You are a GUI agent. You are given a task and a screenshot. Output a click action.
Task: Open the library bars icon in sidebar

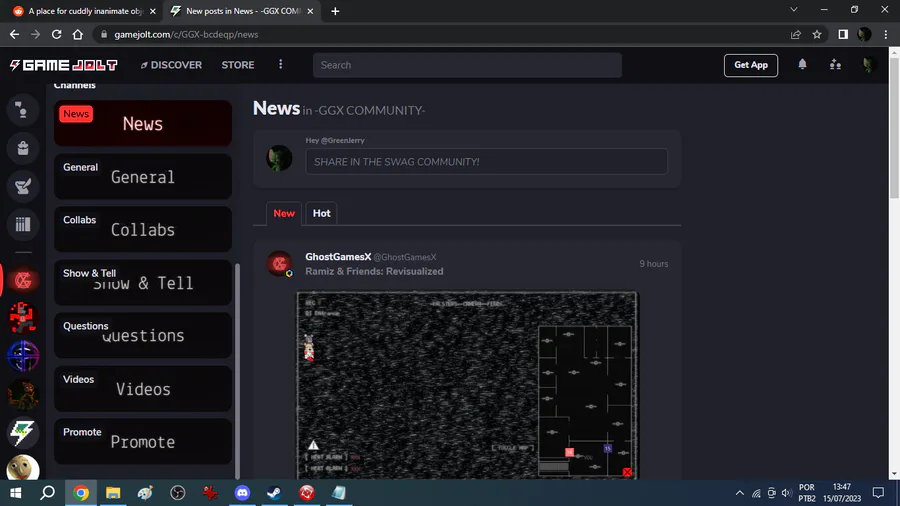(x=23, y=224)
